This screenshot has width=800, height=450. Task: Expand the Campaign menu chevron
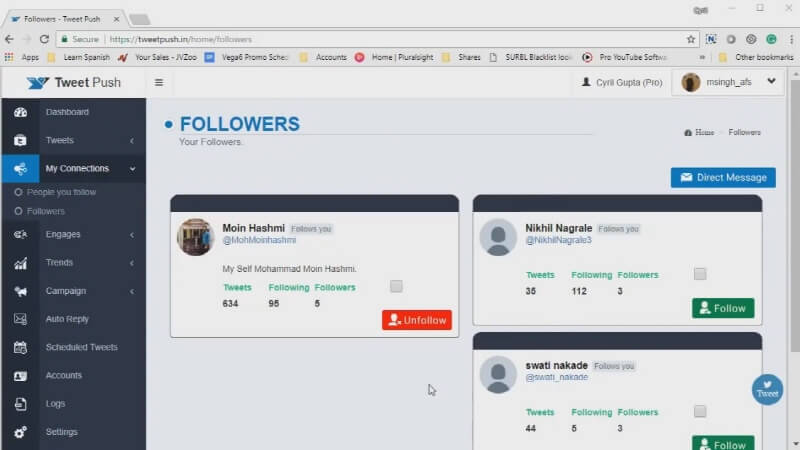(132, 291)
